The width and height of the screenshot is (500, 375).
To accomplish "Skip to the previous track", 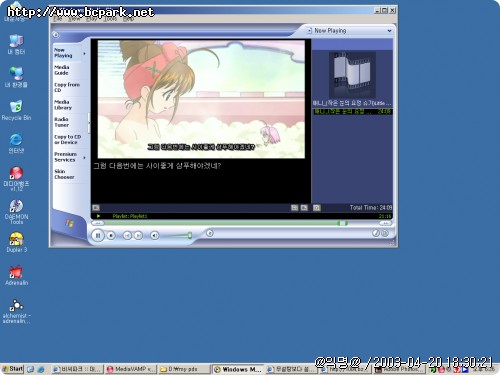I will pyautogui.click(x=127, y=236).
